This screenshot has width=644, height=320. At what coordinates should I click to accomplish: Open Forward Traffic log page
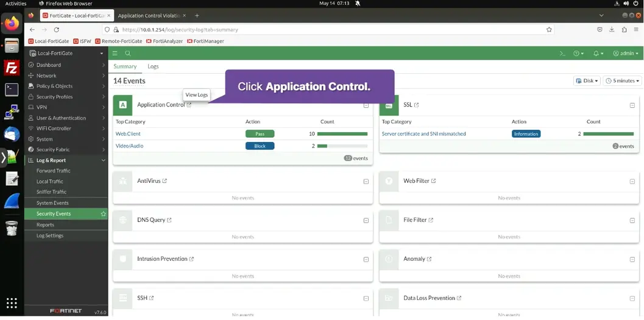point(54,171)
